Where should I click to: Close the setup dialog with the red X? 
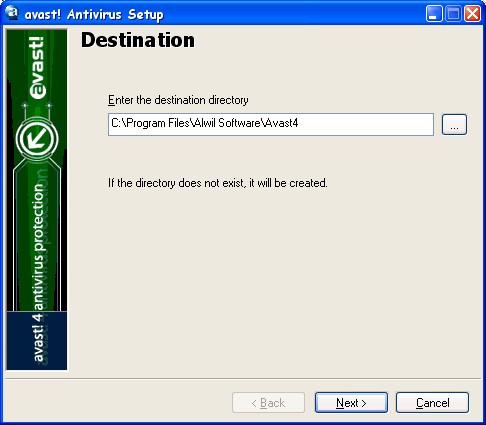[x=473, y=14]
